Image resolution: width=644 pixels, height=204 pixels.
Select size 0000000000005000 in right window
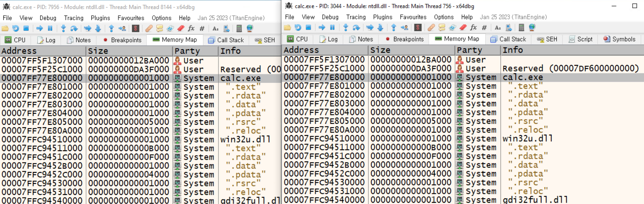[411, 121]
